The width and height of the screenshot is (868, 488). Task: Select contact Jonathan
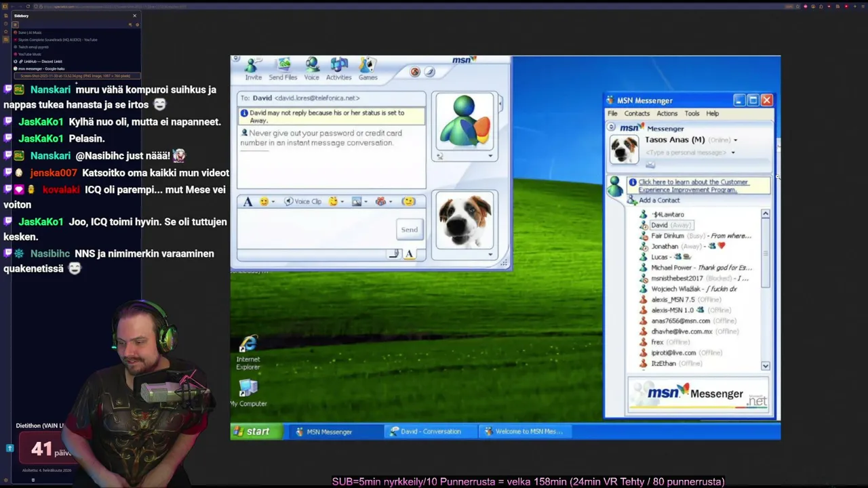(x=682, y=247)
